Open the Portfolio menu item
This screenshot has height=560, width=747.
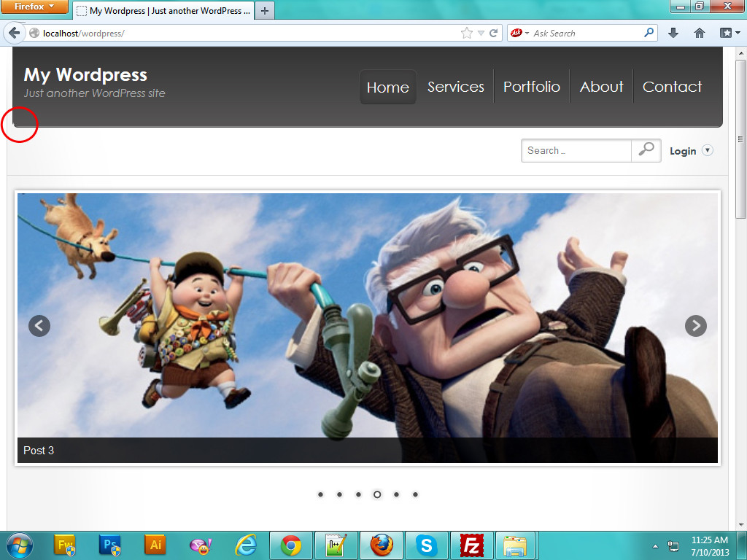click(532, 87)
